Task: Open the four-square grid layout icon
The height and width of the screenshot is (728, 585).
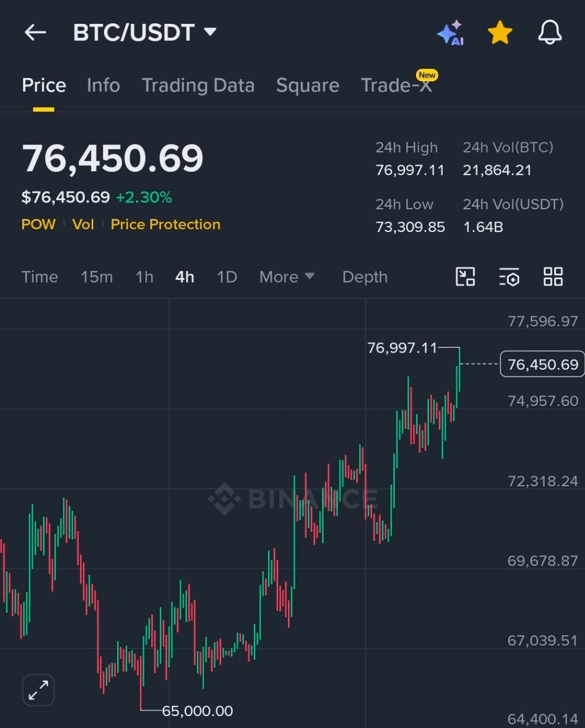Action: pyautogui.click(x=553, y=277)
